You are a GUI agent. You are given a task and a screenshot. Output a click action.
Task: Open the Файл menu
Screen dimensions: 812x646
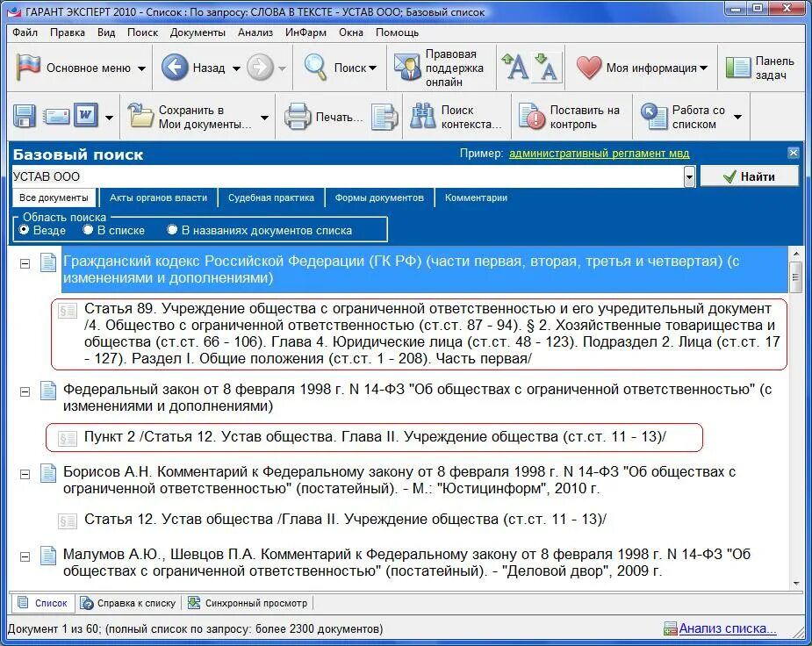tap(25, 32)
